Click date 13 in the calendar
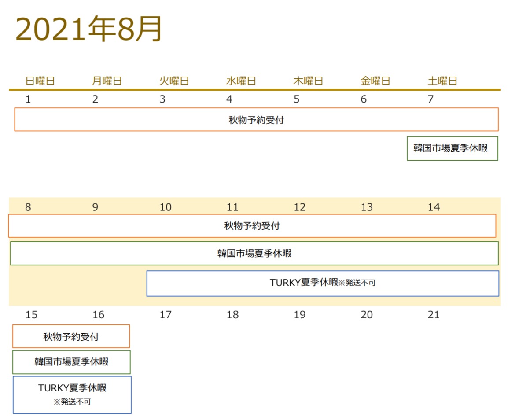Screen dimensions: 515x420 click(x=367, y=207)
